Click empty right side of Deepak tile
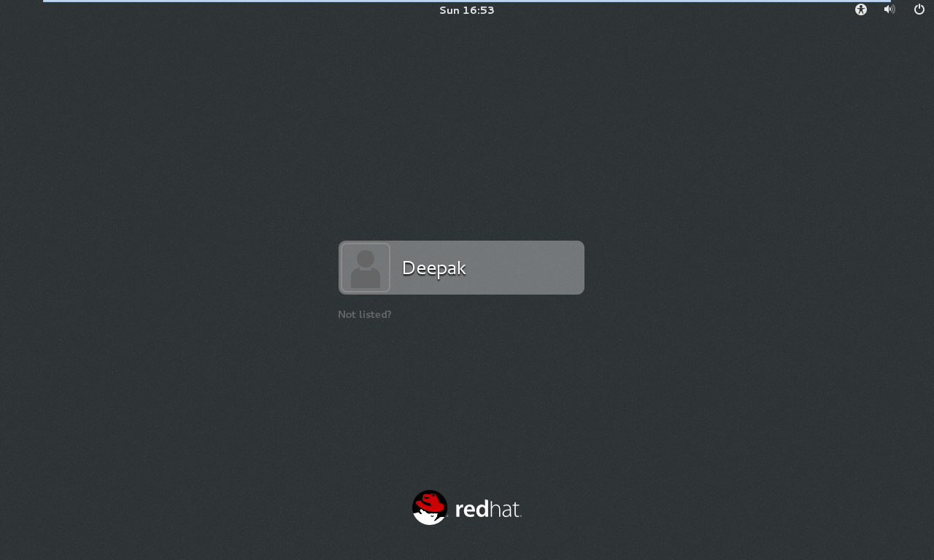Viewport: 934px width, 560px height. coord(540,268)
